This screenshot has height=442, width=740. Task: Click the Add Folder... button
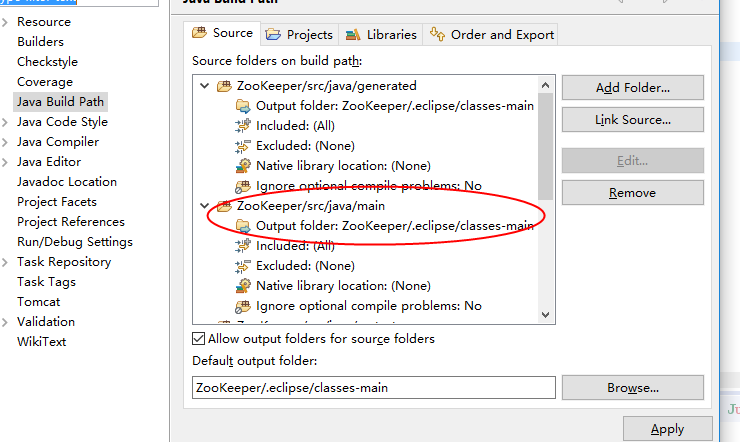pos(632,88)
